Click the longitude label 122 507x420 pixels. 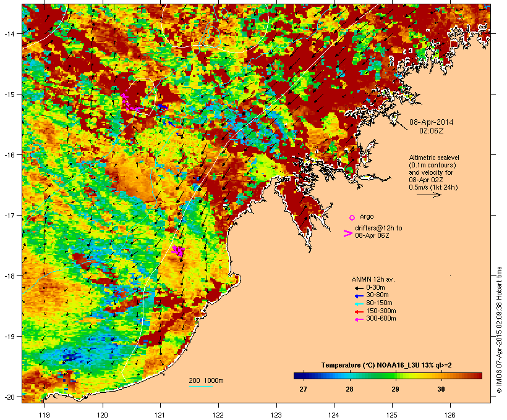click(x=218, y=415)
